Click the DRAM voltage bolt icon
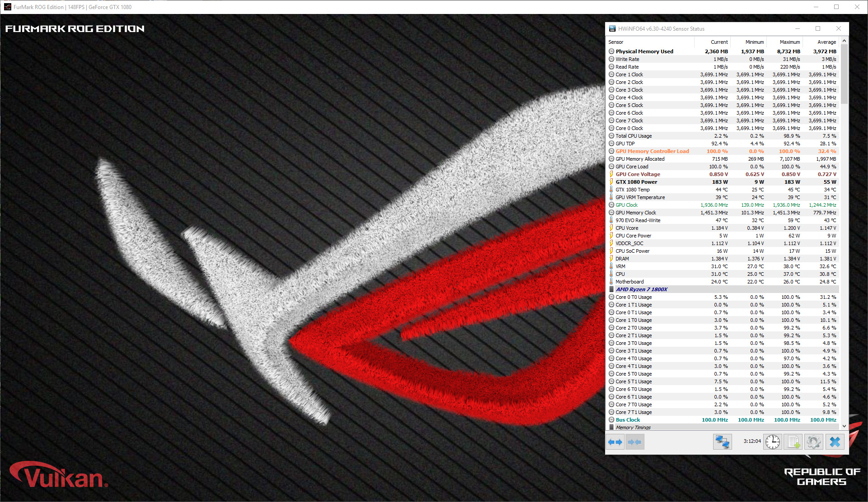 (x=611, y=259)
